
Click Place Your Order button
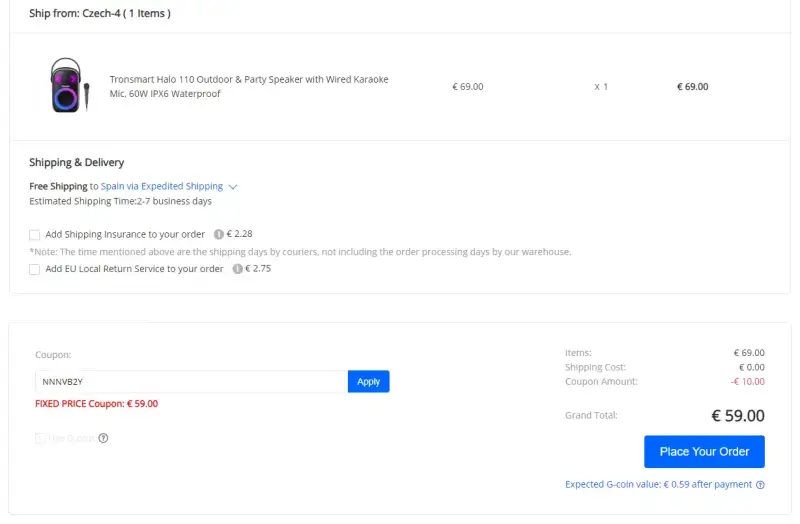point(704,452)
